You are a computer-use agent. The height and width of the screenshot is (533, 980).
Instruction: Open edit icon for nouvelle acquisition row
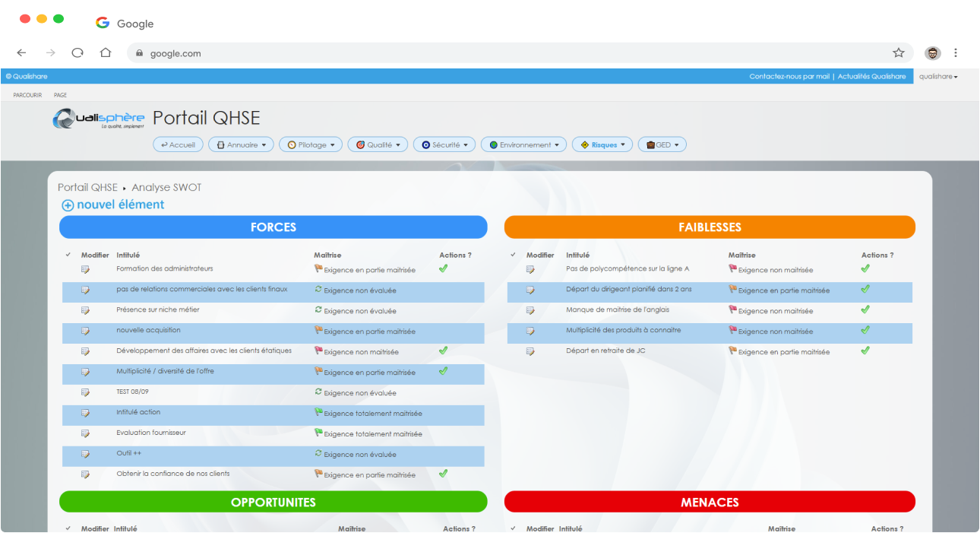[85, 331]
